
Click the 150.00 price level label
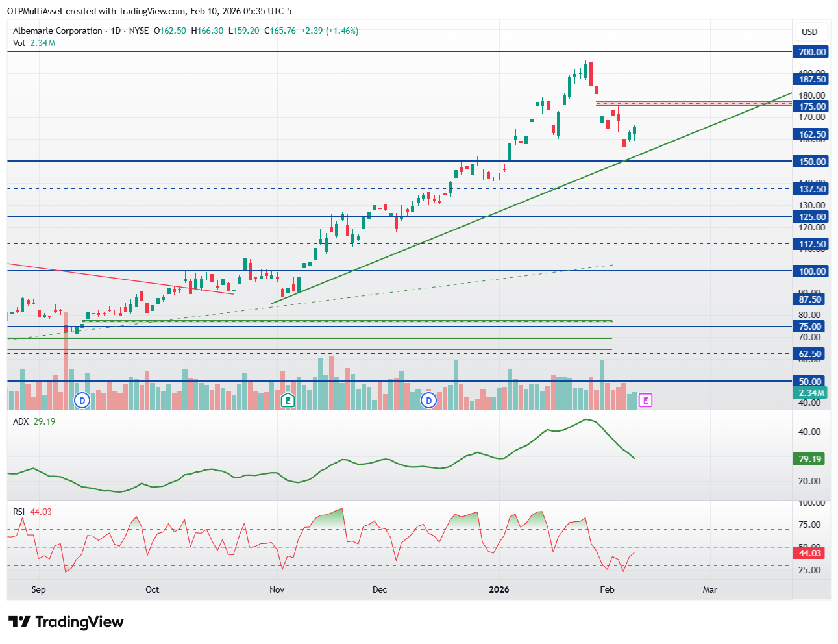pos(811,162)
